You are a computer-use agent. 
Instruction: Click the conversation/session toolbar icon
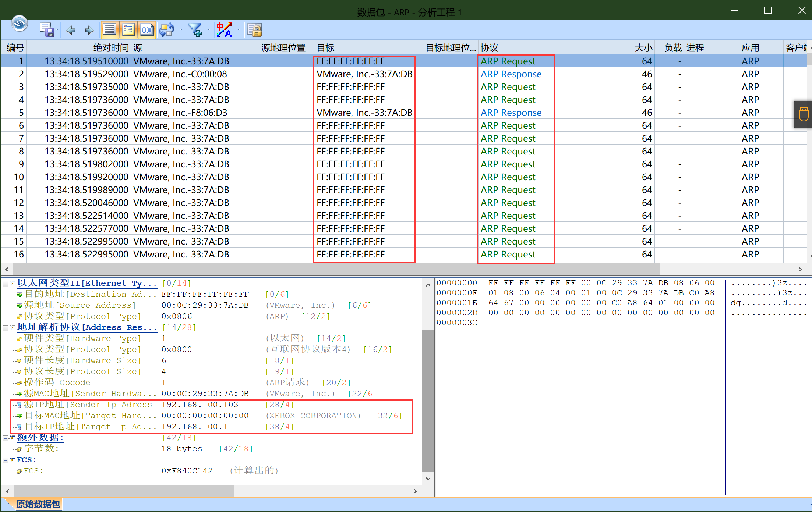tap(167, 29)
